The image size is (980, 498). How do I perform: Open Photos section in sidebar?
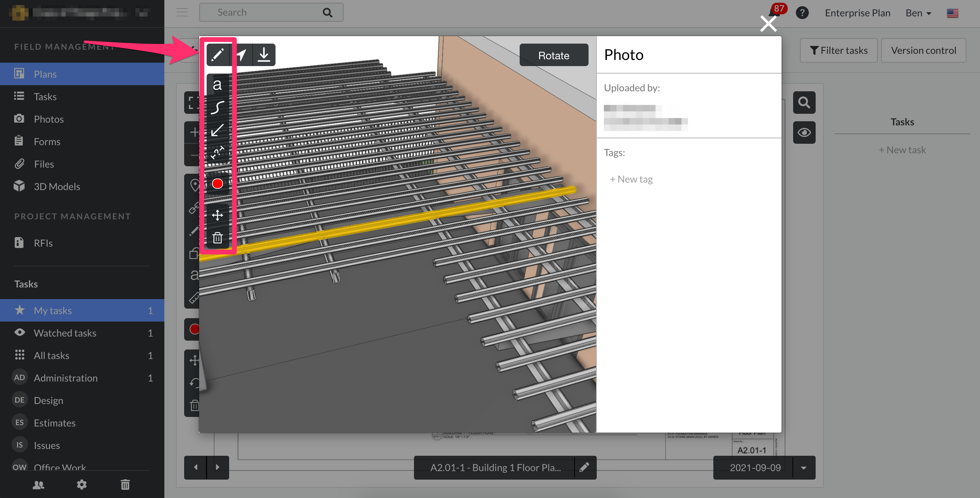click(x=48, y=119)
